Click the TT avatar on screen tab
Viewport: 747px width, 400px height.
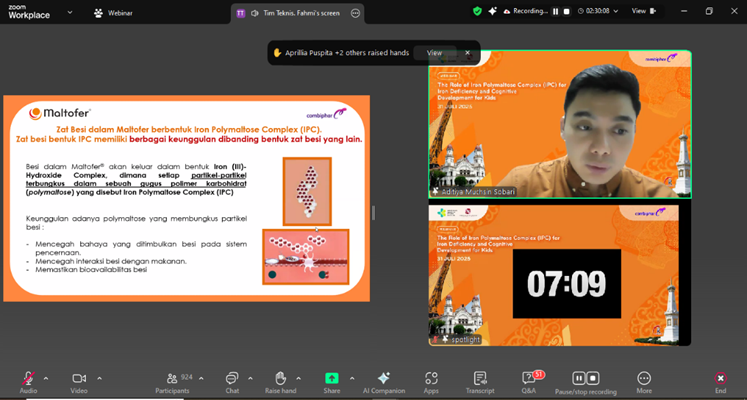point(241,13)
